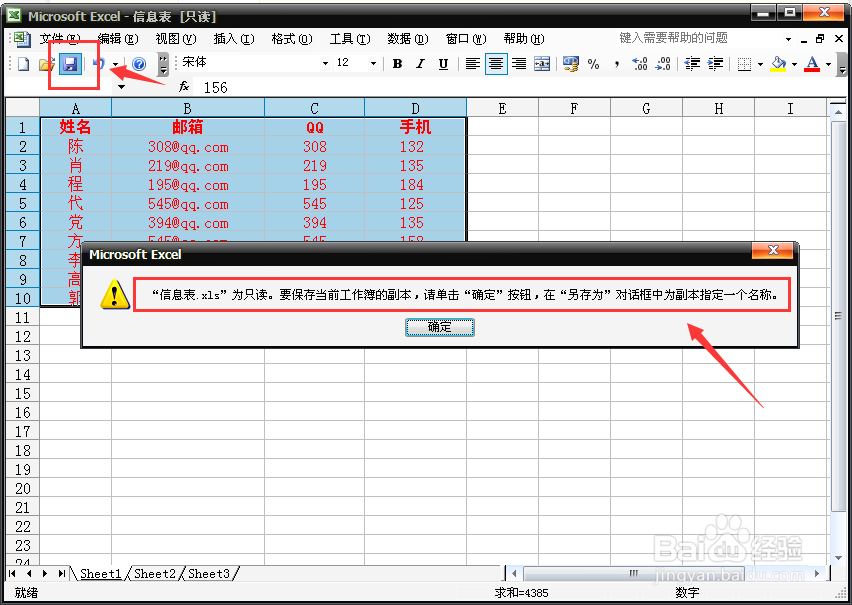Viewport: 852px width, 605px height.
Task: Select row 15 header
Action: tap(22, 394)
